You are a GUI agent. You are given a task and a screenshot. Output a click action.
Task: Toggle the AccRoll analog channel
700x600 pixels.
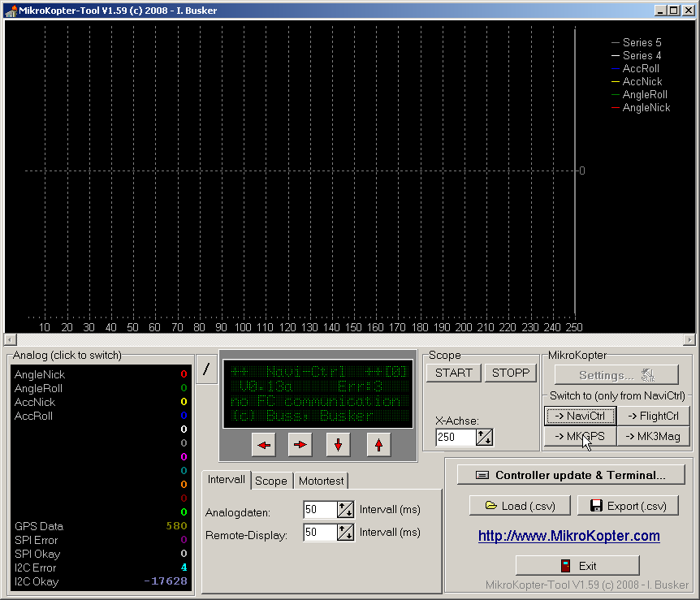pyautogui.click(x=33, y=416)
